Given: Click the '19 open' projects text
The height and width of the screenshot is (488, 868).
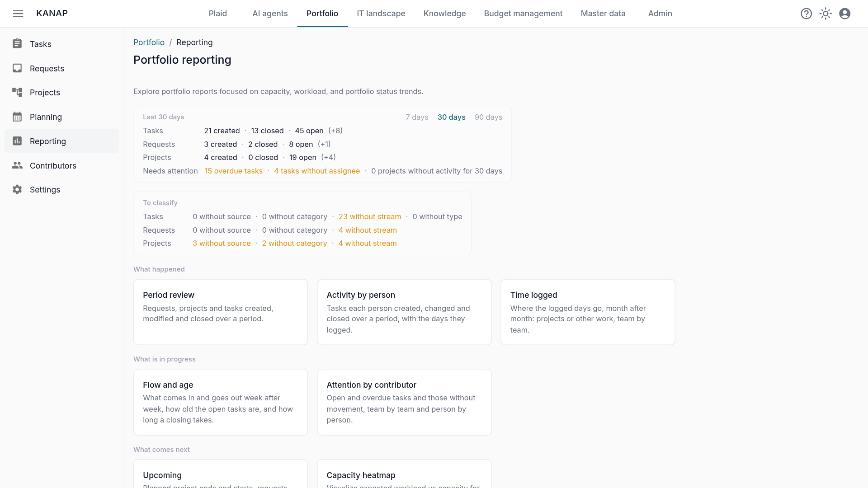Looking at the screenshot, I should pos(303,157).
